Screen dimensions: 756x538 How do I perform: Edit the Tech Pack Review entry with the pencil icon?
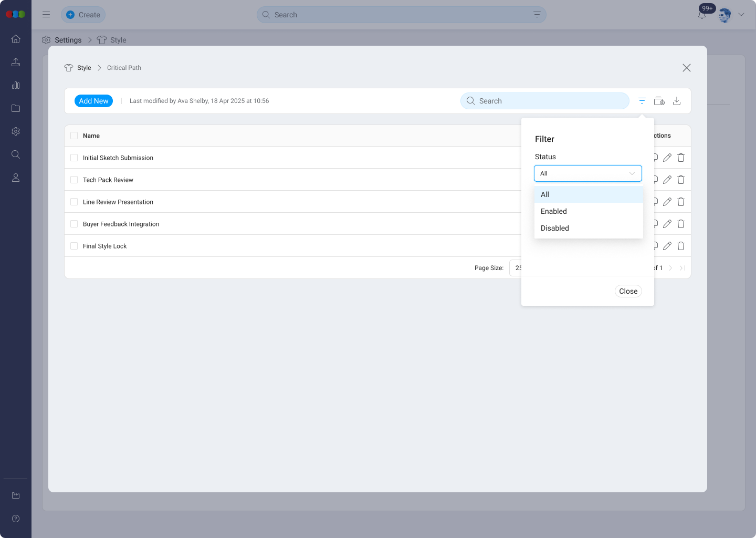coord(667,179)
